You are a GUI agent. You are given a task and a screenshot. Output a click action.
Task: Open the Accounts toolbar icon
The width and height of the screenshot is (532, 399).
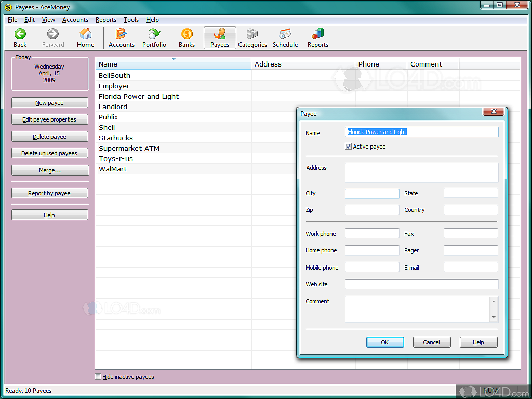122,36
